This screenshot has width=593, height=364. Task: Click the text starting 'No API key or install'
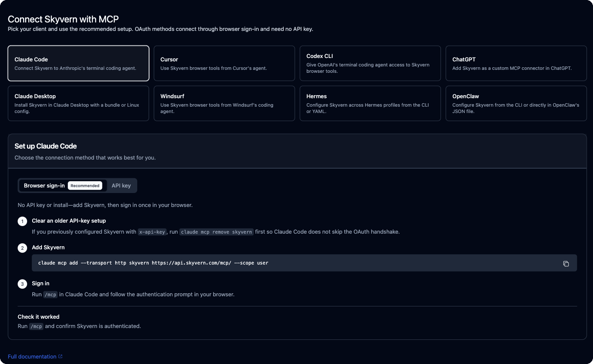(105, 205)
